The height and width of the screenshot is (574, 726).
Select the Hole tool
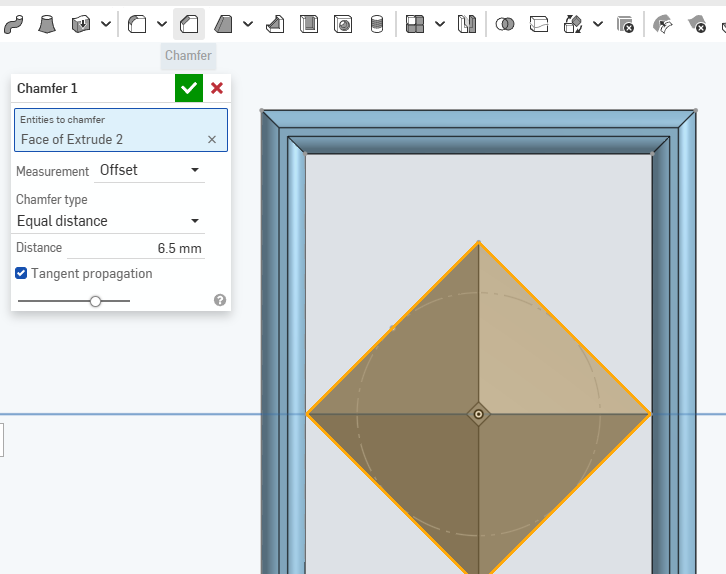343,24
